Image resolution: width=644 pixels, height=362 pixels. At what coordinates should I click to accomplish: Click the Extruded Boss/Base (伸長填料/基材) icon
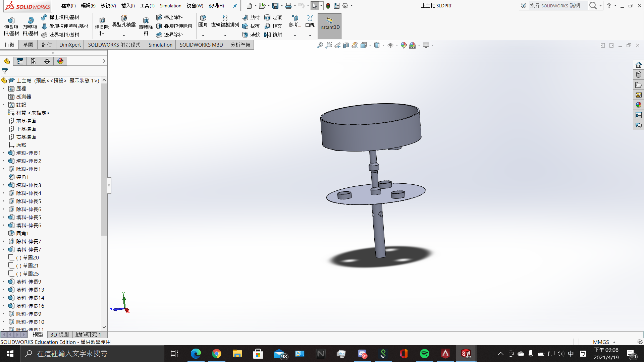point(11,21)
